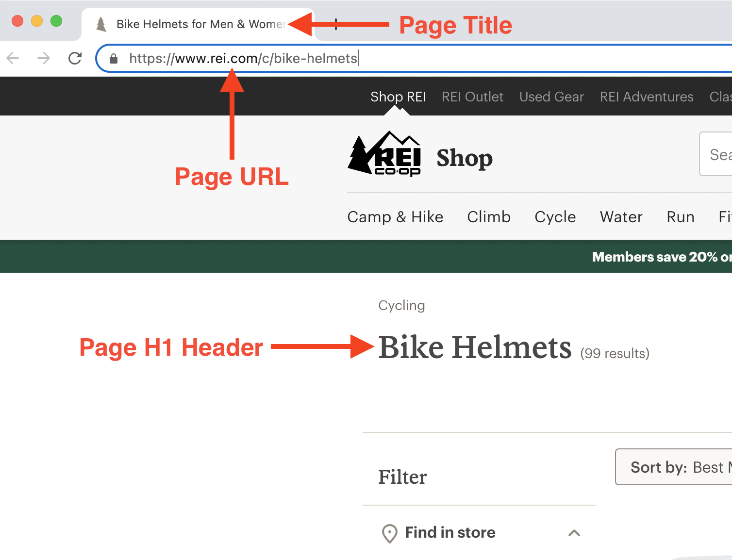
Task: Open the Sort by dropdown
Action: (674, 467)
